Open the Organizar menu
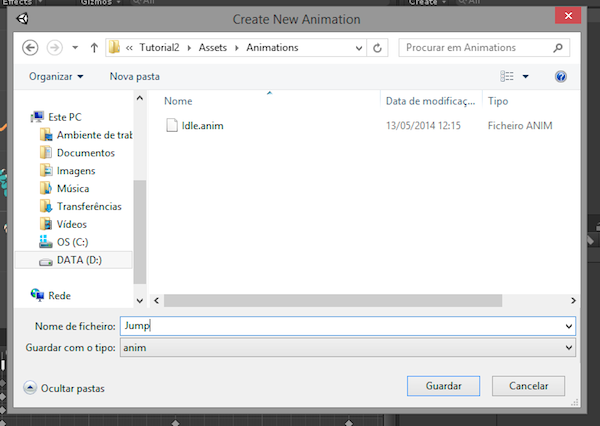Viewport: 600px width, 426px height. (x=56, y=77)
